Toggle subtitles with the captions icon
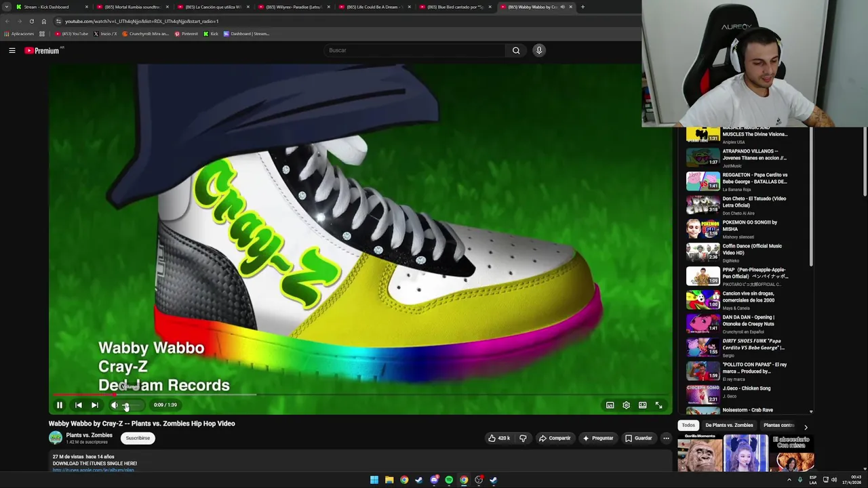Viewport: 868px width, 488px height. click(x=610, y=405)
